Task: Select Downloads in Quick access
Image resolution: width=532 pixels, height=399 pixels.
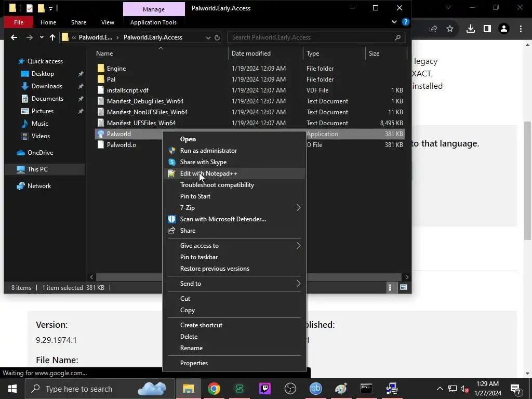Action: 47,86
